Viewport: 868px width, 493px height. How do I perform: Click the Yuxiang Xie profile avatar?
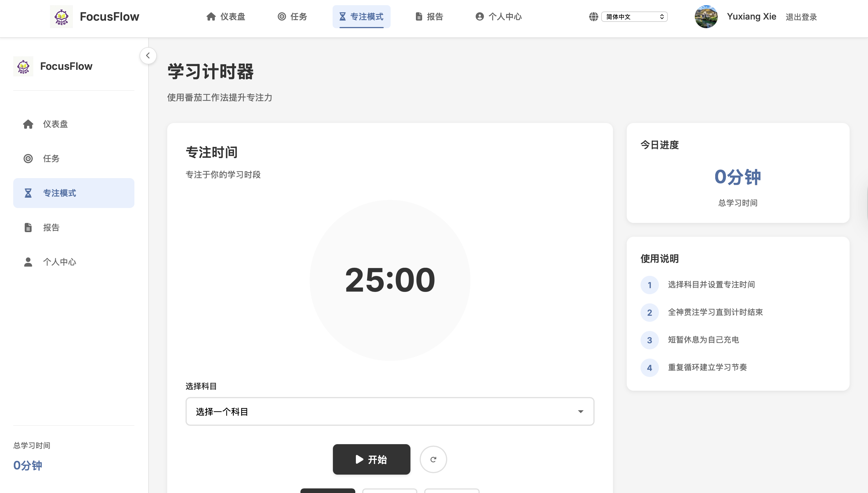click(x=706, y=16)
